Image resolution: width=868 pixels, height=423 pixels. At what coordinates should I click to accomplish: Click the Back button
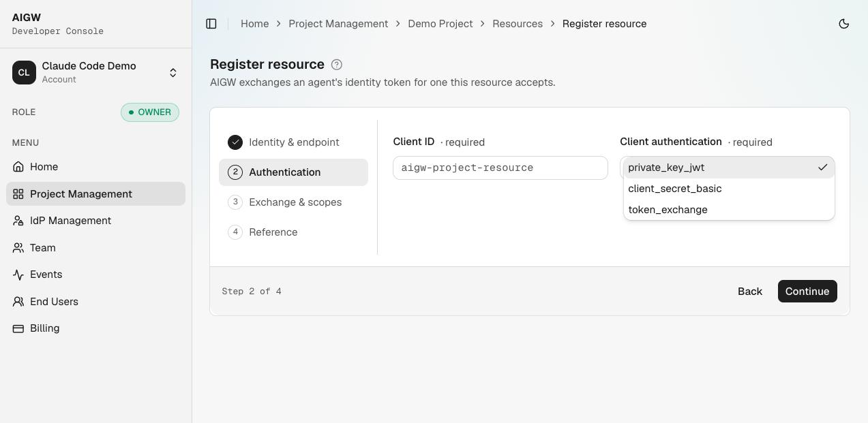[x=750, y=292]
